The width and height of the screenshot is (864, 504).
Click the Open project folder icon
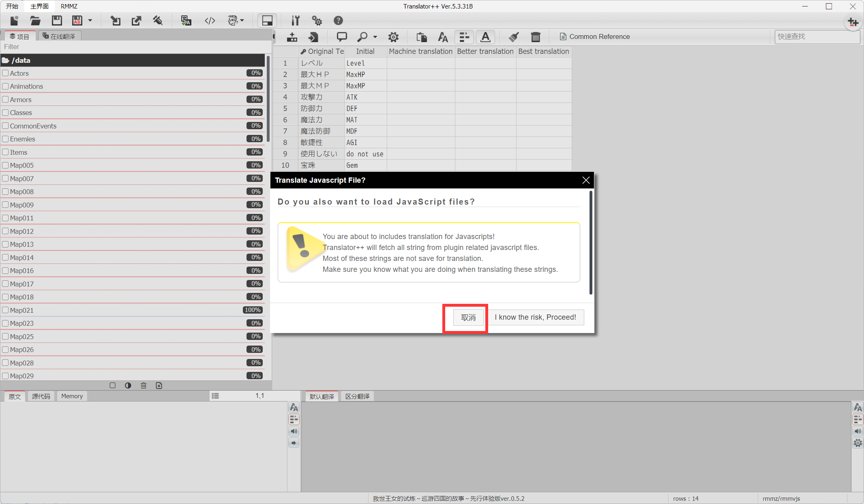(35, 21)
